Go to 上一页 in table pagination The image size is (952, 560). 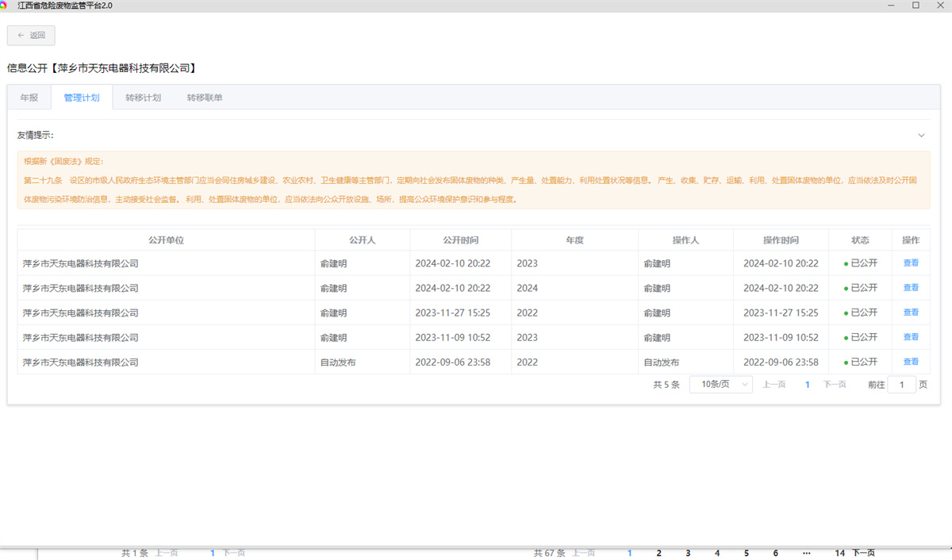(x=774, y=384)
